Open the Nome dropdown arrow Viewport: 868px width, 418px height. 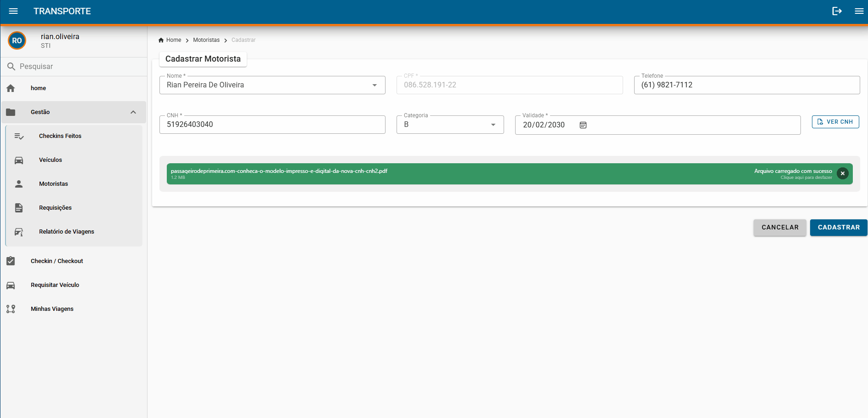[x=374, y=85]
